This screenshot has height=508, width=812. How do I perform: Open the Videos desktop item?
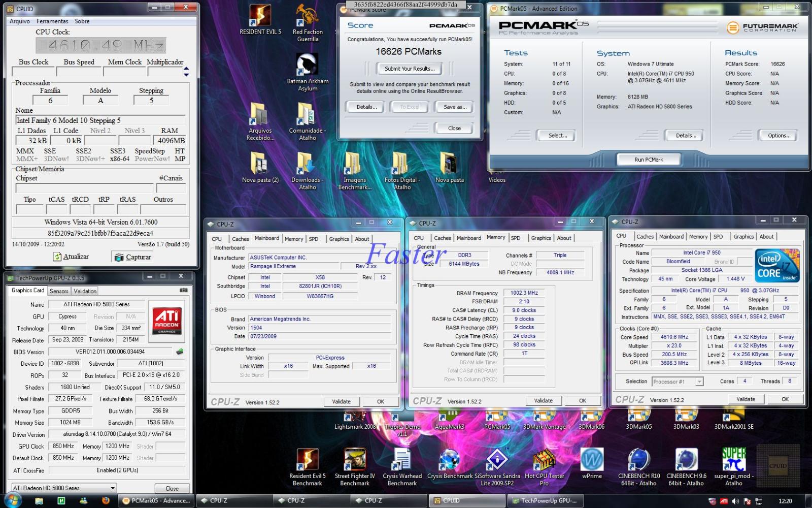point(497,179)
